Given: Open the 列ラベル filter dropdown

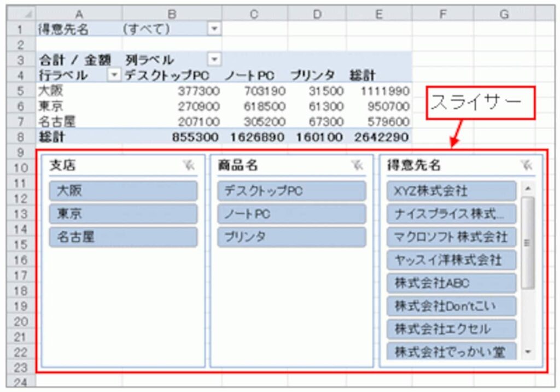Looking at the screenshot, I should click(214, 59).
